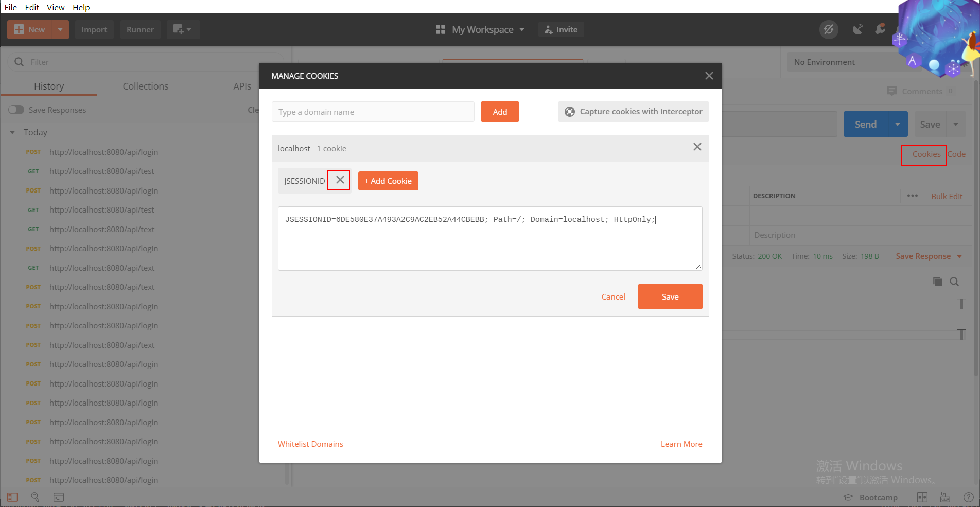The height and width of the screenshot is (507, 980).
Task: Open the My Workspace dropdown
Action: point(480,29)
